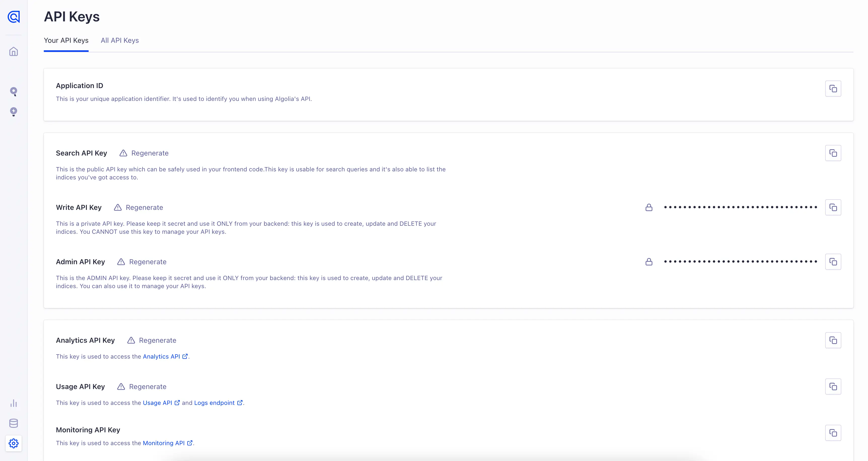Open the Home dashboard icon
The width and height of the screenshot is (868, 461).
click(14, 52)
